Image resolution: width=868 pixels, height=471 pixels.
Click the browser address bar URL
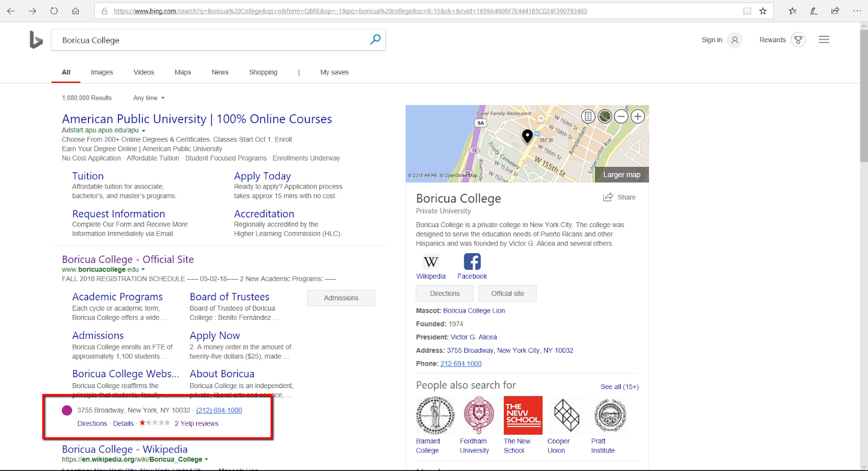click(x=350, y=11)
